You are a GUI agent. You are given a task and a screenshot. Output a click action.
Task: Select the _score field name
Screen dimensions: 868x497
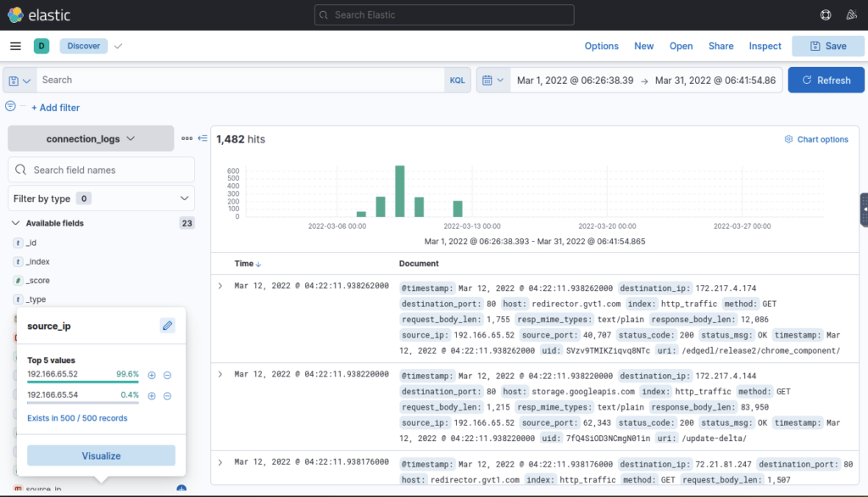[x=37, y=281]
